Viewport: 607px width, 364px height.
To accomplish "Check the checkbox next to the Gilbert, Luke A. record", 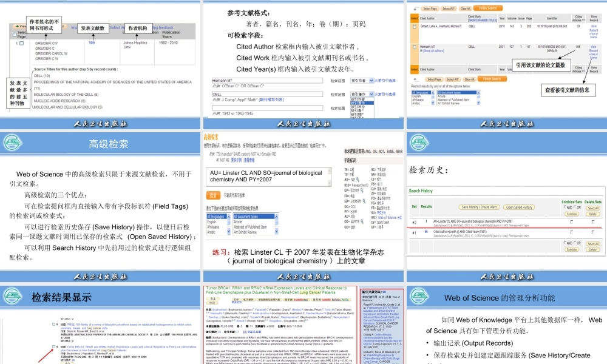I will coord(414,26).
